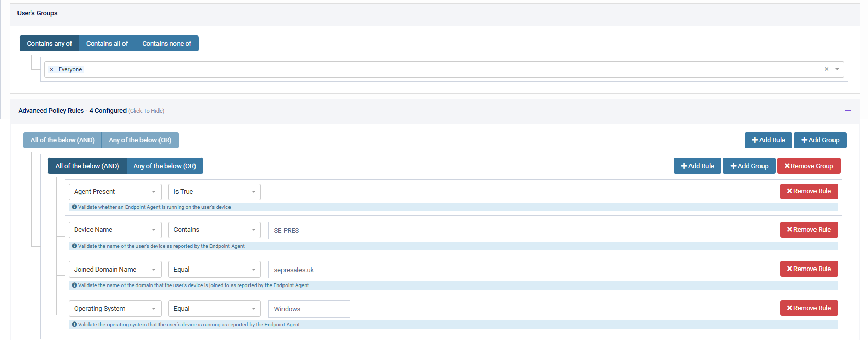Switch group filter to Contains none of
This screenshot has width=868, height=340.
tap(166, 44)
